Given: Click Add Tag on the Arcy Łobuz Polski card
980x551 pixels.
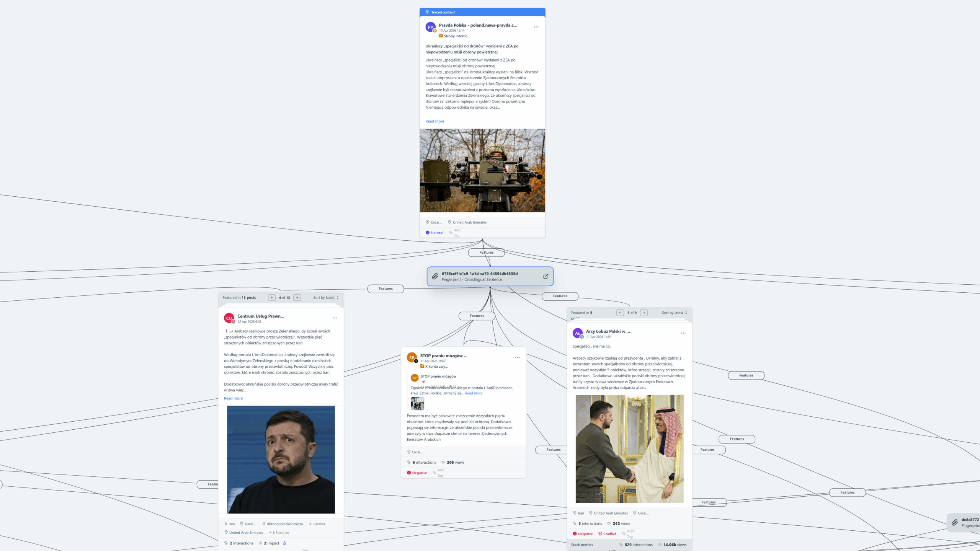Looking at the screenshot, I should click(630, 534).
